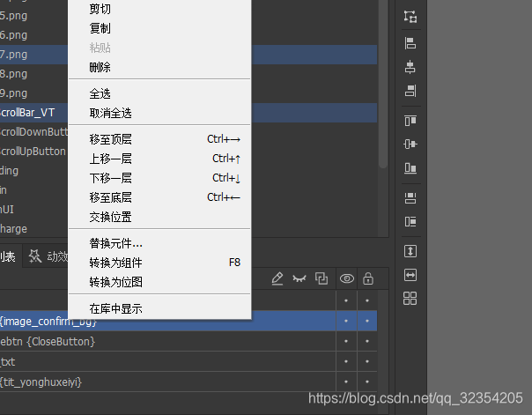Screen dimensions: 532x415
Task: Select the ebtn {CloseButton} display list row
Action: tap(168, 341)
